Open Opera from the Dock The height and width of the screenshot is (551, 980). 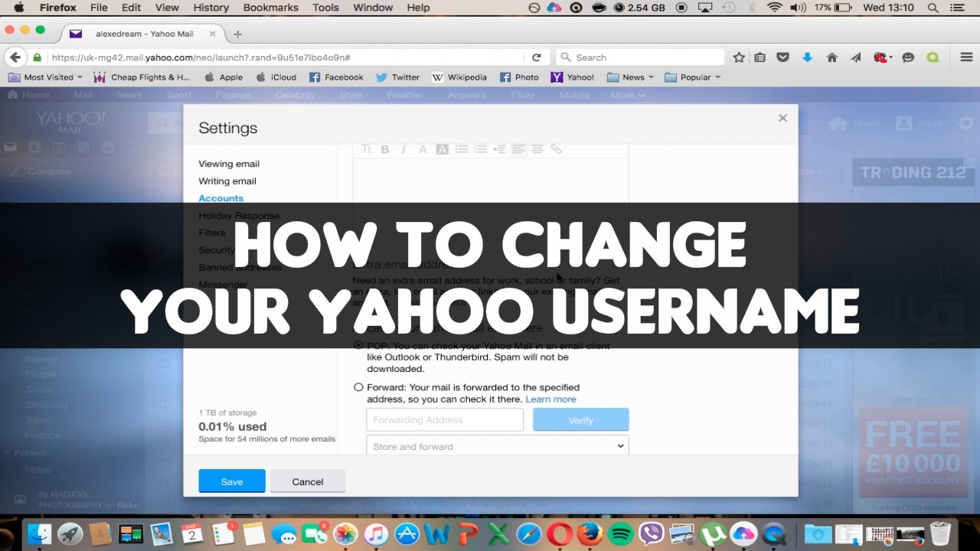click(560, 533)
